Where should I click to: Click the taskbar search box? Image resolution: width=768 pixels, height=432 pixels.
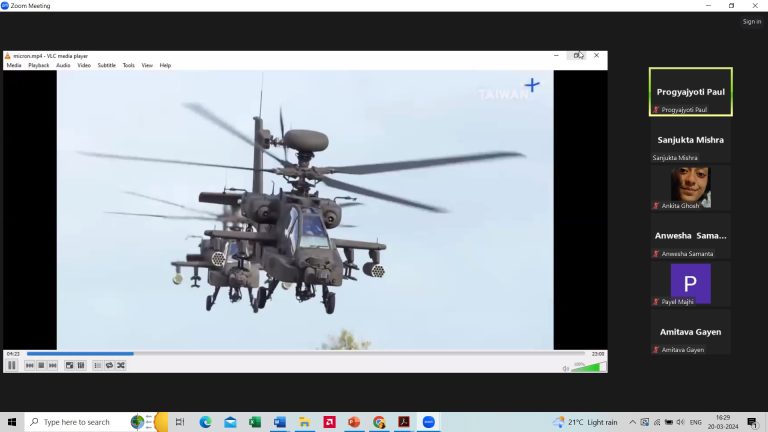click(x=96, y=422)
